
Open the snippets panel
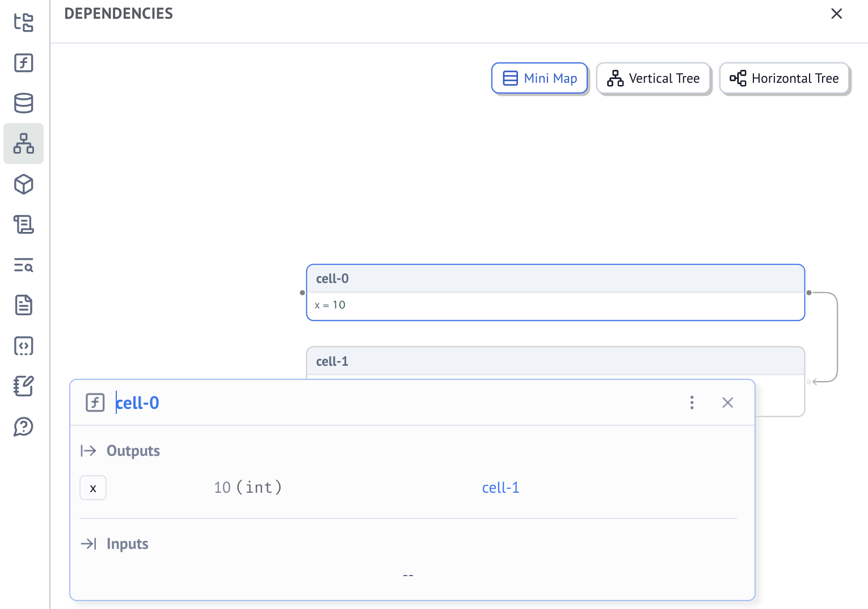click(x=23, y=346)
